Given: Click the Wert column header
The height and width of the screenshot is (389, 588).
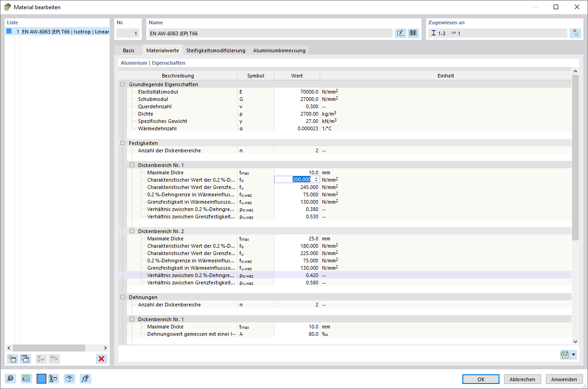Looking at the screenshot, I should tap(297, 76).
